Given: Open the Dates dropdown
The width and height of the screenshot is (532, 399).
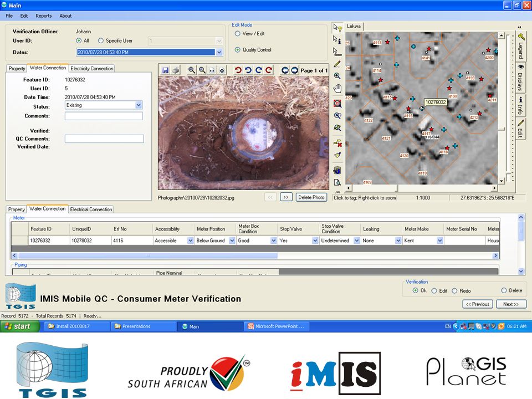Looking at the screenshot, I should pyautogui.click(x=219, y=52).
